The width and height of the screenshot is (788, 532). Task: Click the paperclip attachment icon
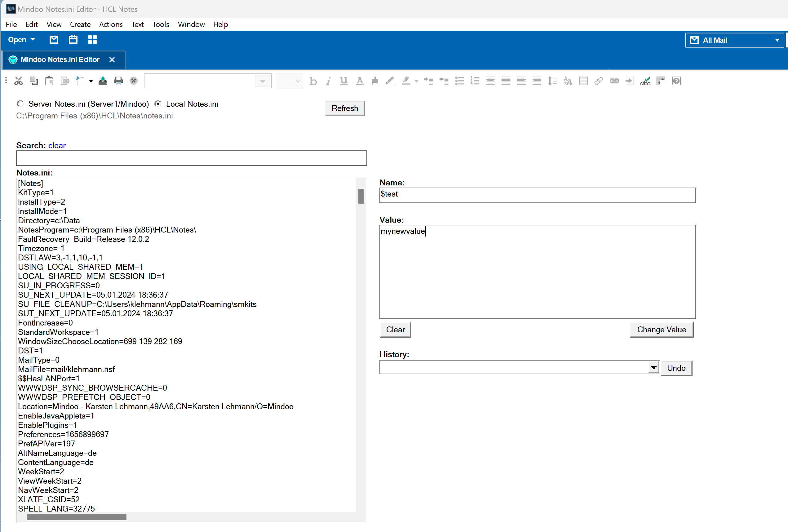click(x=599, y=81)
